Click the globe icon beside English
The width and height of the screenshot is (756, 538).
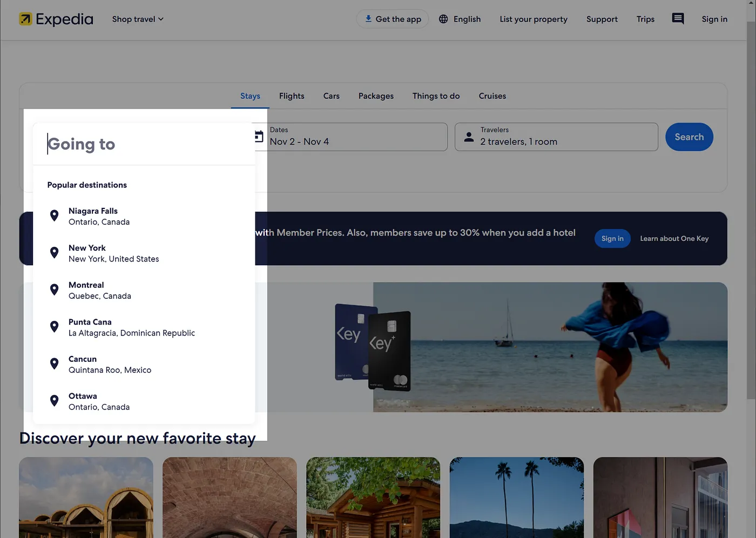[x=443, y=19]
